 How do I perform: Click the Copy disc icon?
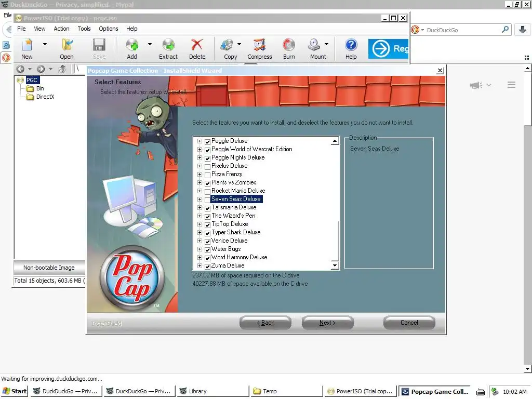point(227,45)
